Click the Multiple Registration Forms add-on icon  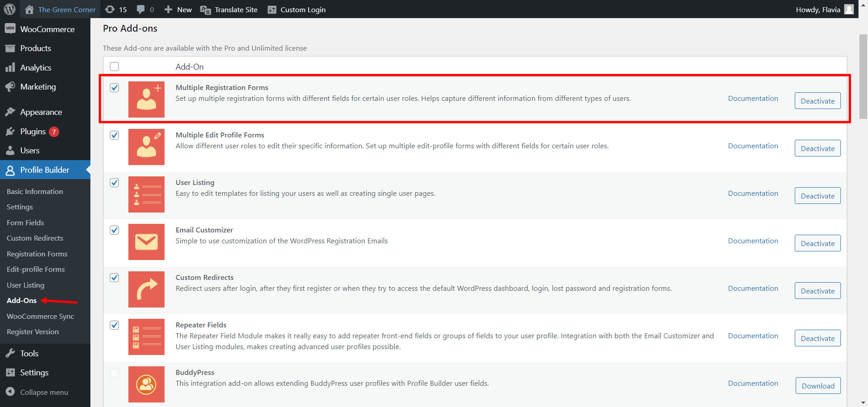coord(146,99)
